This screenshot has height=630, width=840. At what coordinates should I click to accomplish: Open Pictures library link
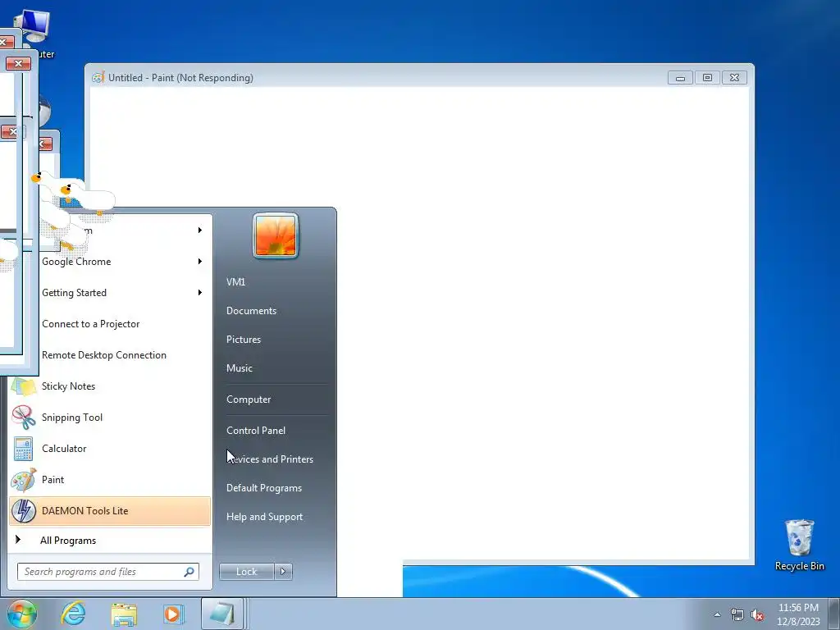pos(243,340)
